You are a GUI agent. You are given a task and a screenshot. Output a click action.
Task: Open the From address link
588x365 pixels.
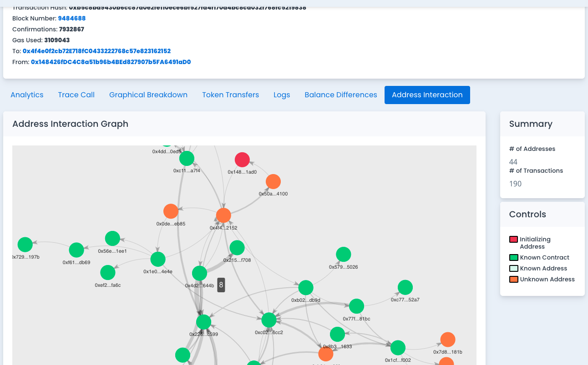111,62
